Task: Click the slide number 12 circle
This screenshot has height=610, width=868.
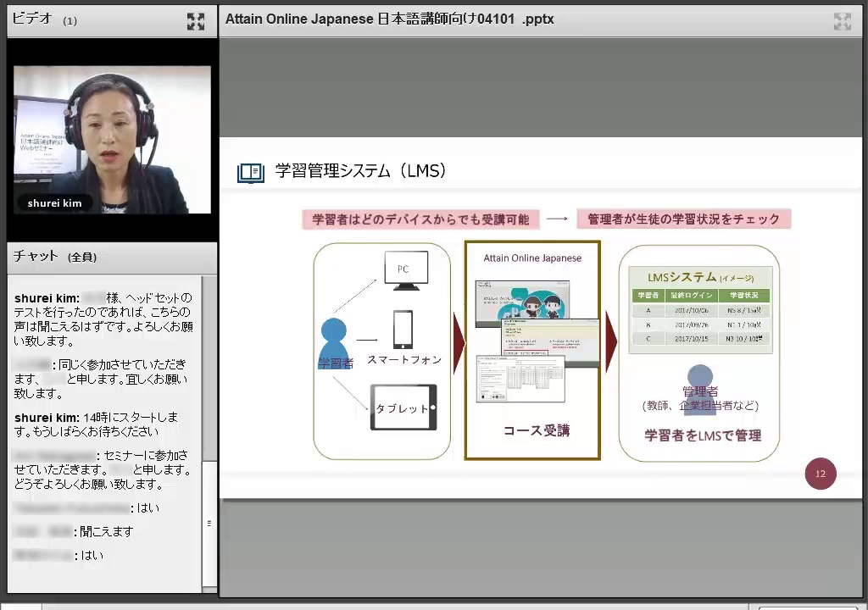Action: [820, 474]
